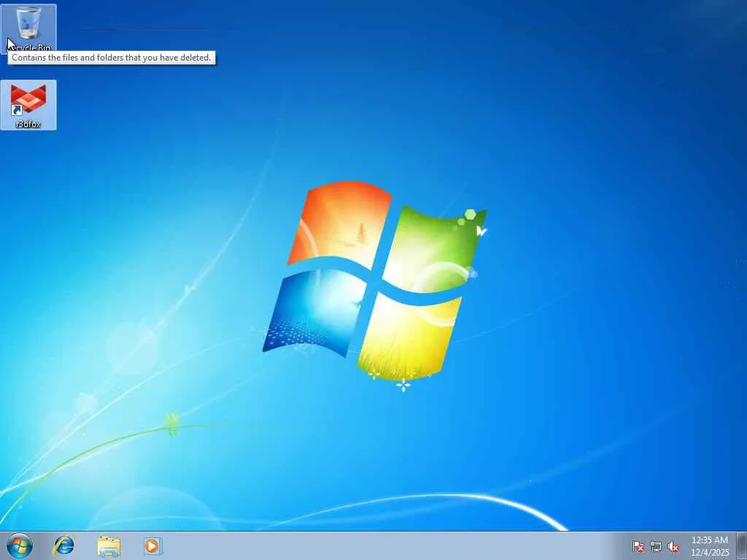747x560 pixels.
Task: Launch Internet Explorer from the taskbar
Action: (64, 545)
